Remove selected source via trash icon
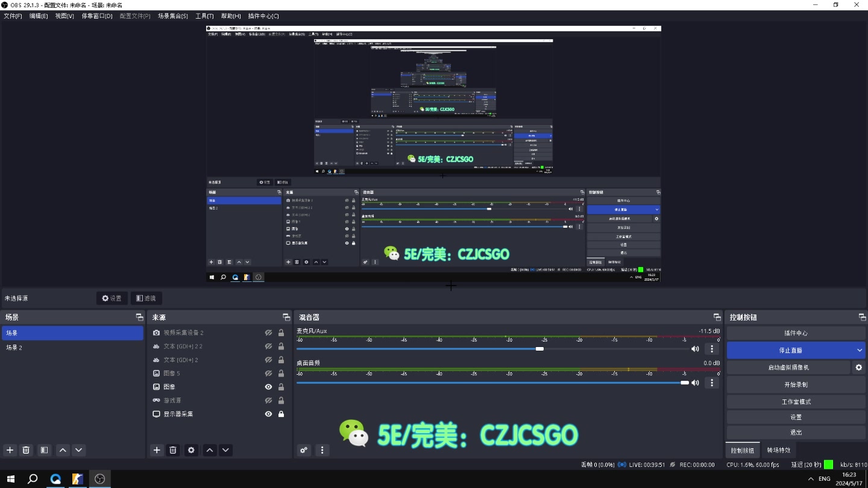Viewport: 868px width, 488px height. click(x=173, y=450)
